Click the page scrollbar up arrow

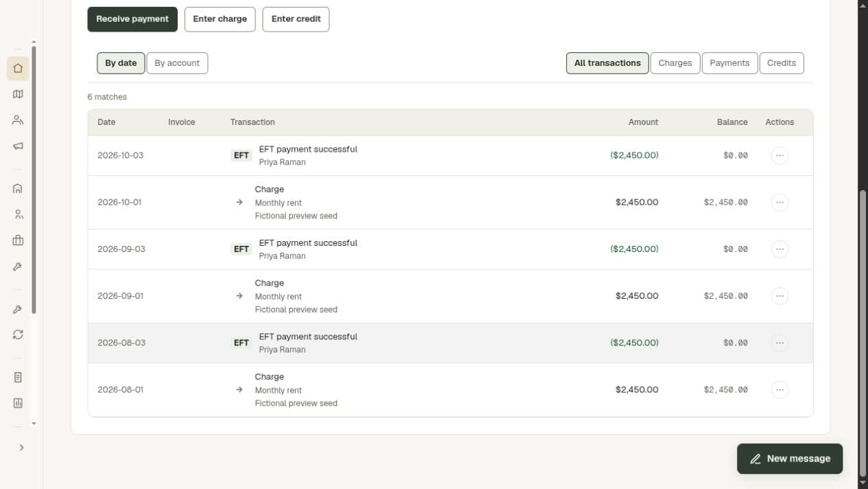tap(863, 4)
